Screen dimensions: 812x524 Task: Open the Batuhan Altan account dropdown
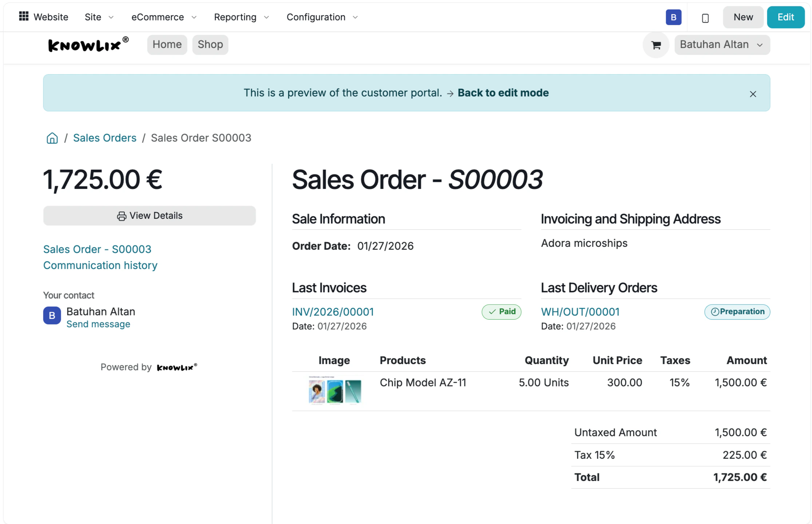point(722,44)
